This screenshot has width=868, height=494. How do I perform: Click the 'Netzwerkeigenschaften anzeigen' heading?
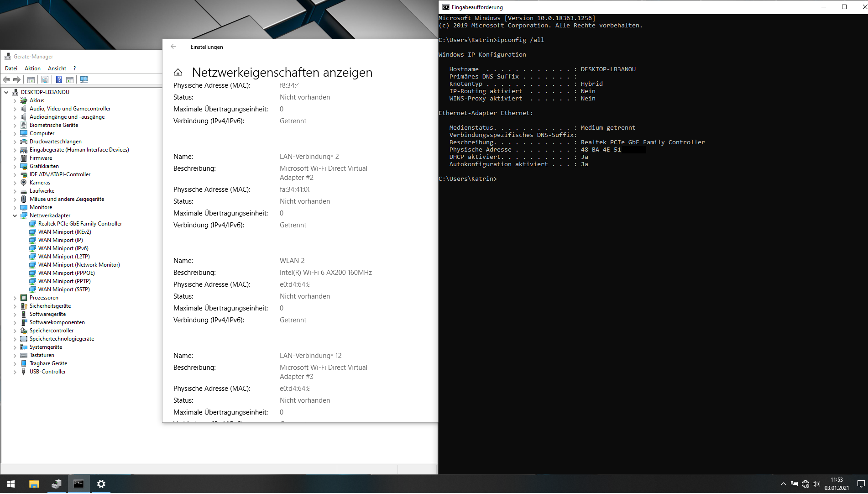[282, 73]
